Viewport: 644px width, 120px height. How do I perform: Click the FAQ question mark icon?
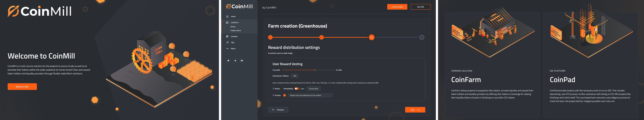pos(228,42)
